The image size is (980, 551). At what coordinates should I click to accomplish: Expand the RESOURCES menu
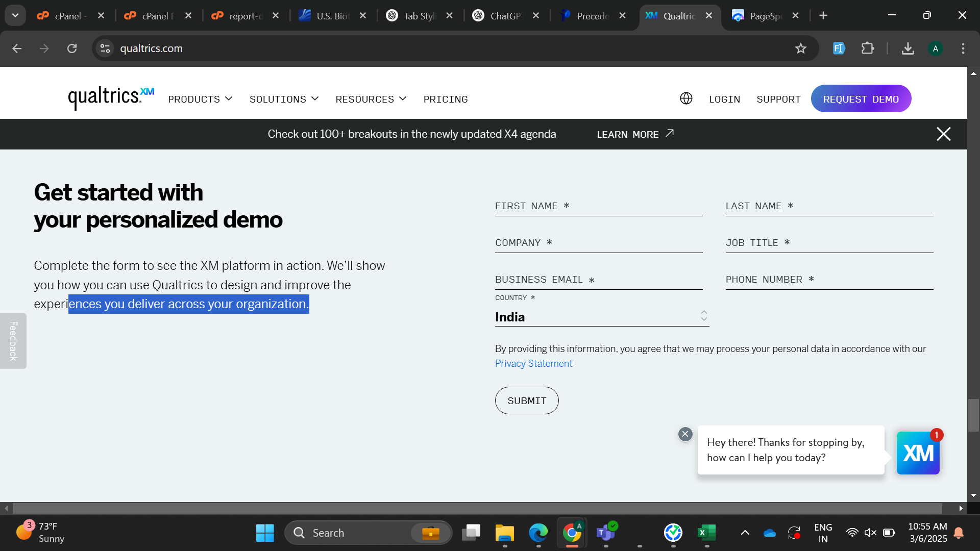tap(371, 99)
